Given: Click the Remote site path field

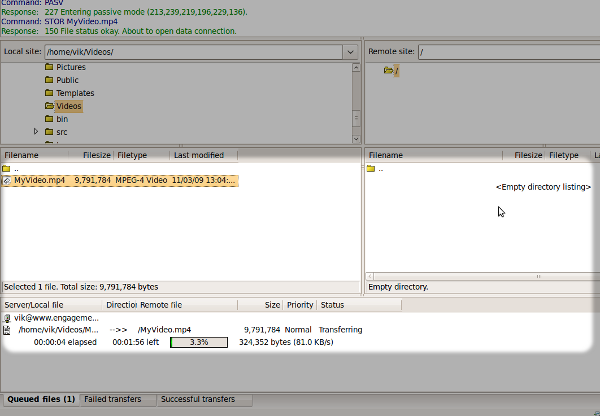Looking at the screenshot, I should coord(509,52).
